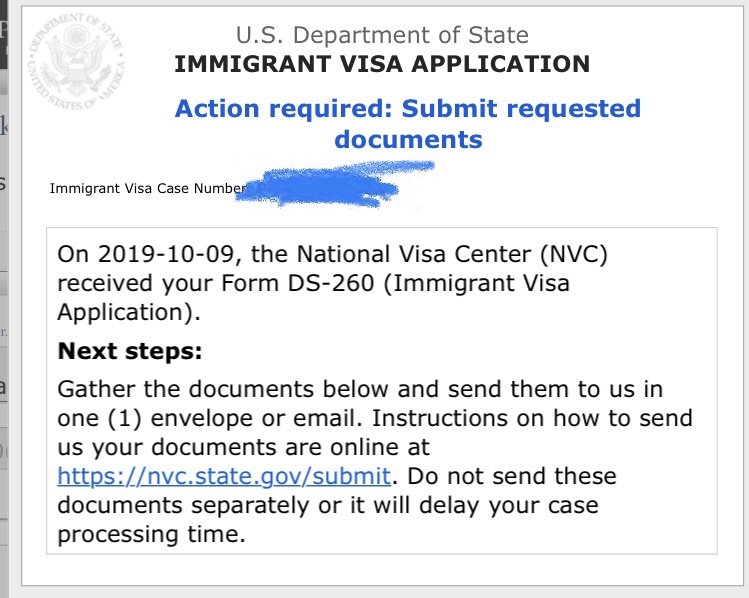The image size is (749, 598).
Task: Click the "Action required: Submit requested documents" heading
Action: coord(408,123)
